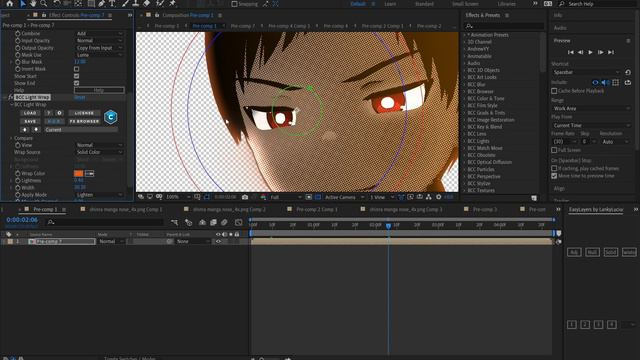
Task: Select the Hand tool
Action: click(x=33, y=4)
